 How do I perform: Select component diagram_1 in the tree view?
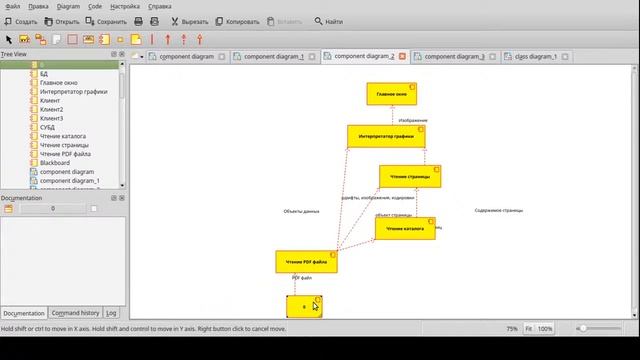click(70, 181)
